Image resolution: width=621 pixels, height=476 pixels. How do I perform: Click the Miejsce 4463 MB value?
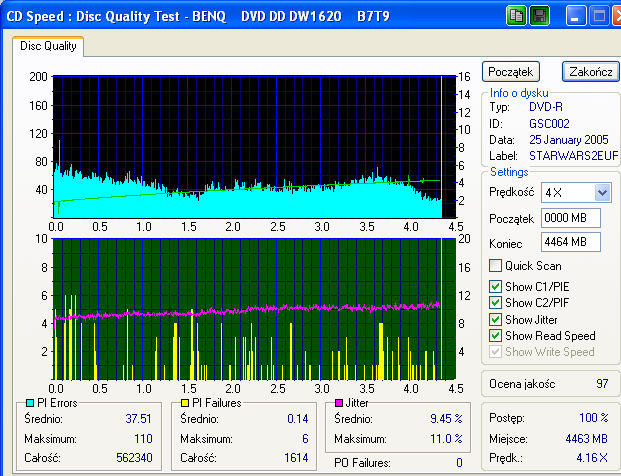[x=587, y=439]
